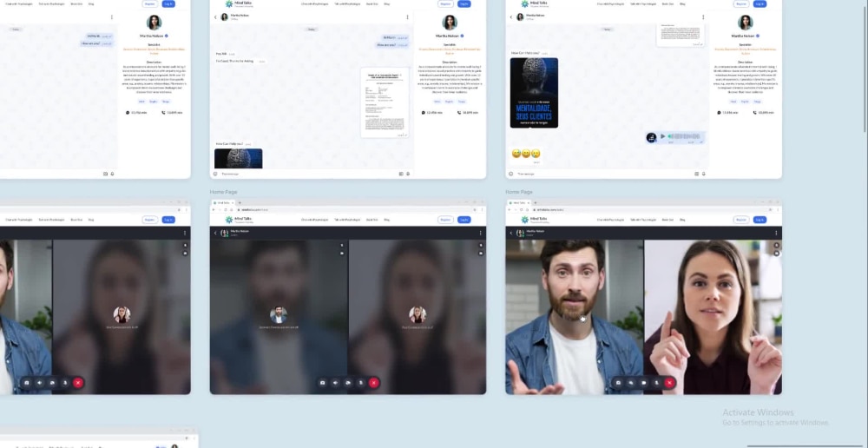Toggle the video camera in the fully blurred call frame

(x=348, y=383)
